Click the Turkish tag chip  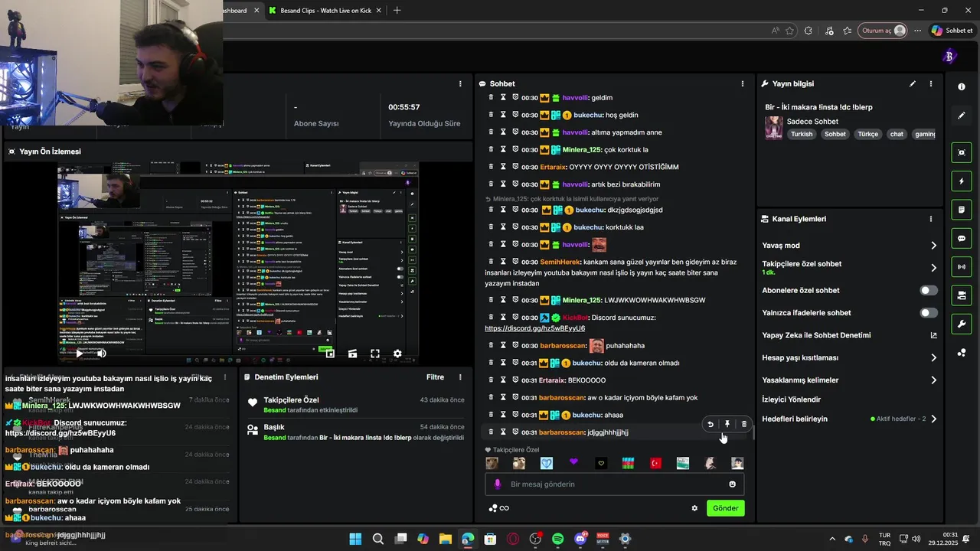pos(802,134)
